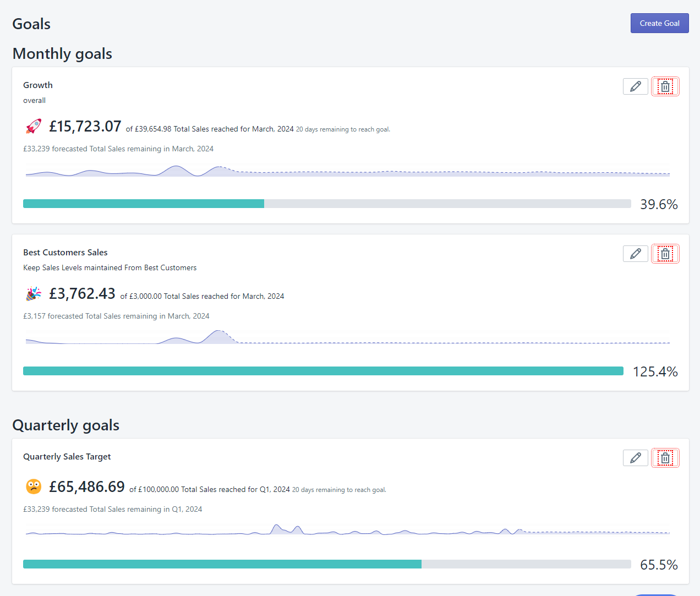Edit the Best Customers Sales goal
Screen dimensions: 700x596
coord(636,254)
